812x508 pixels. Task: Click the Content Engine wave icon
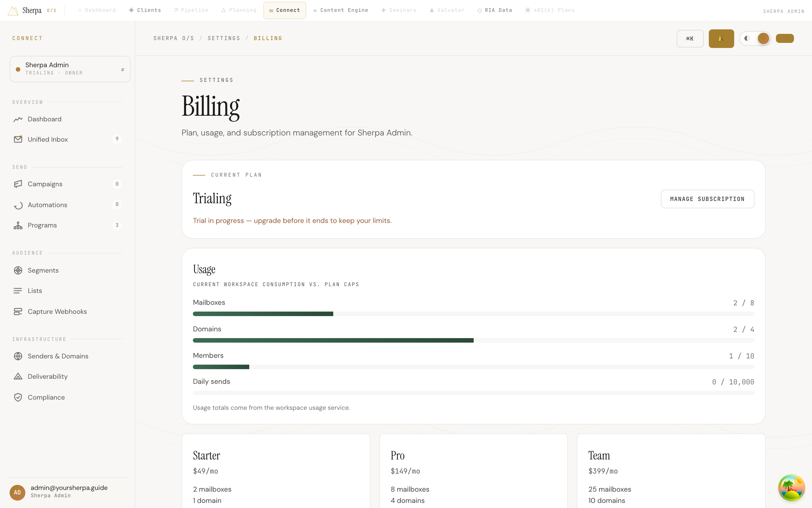click(x=315, y=11)
